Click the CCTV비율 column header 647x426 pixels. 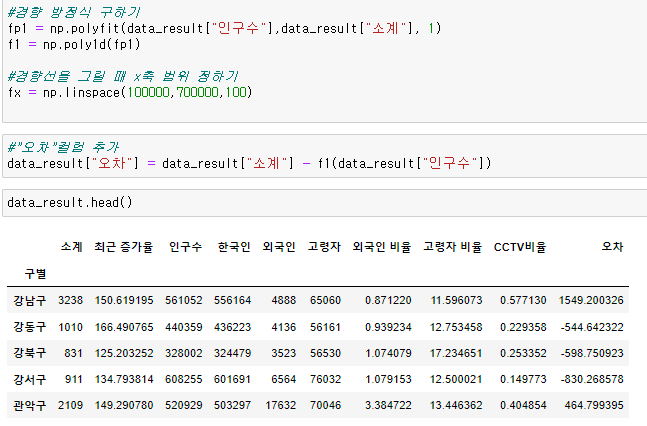tap(520, 247)
